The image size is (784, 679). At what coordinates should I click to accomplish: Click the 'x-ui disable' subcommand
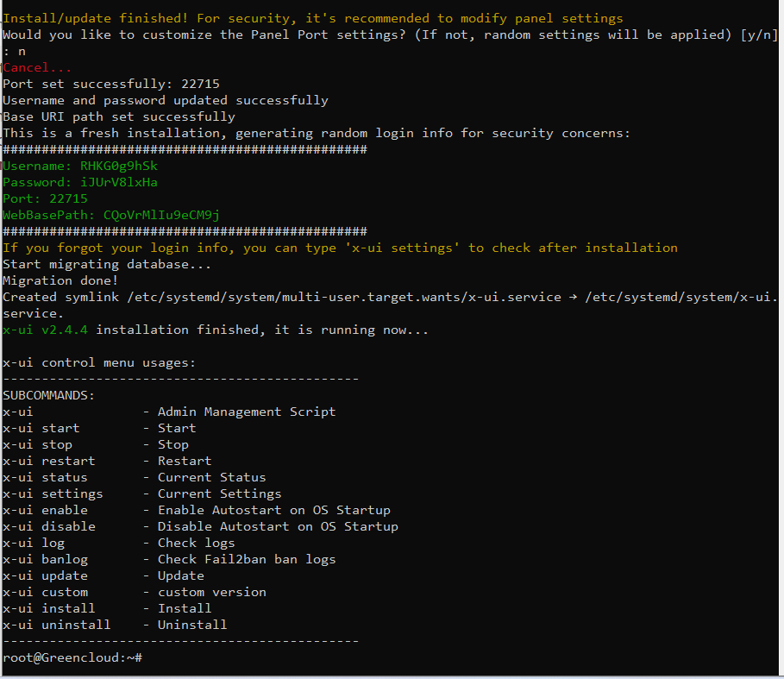point(48,527)
